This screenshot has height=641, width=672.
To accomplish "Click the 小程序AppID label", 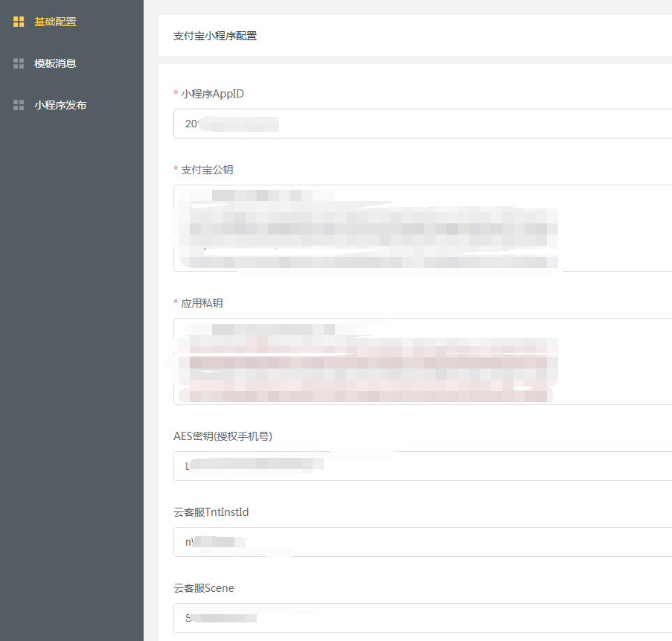I will pos(212,94).
